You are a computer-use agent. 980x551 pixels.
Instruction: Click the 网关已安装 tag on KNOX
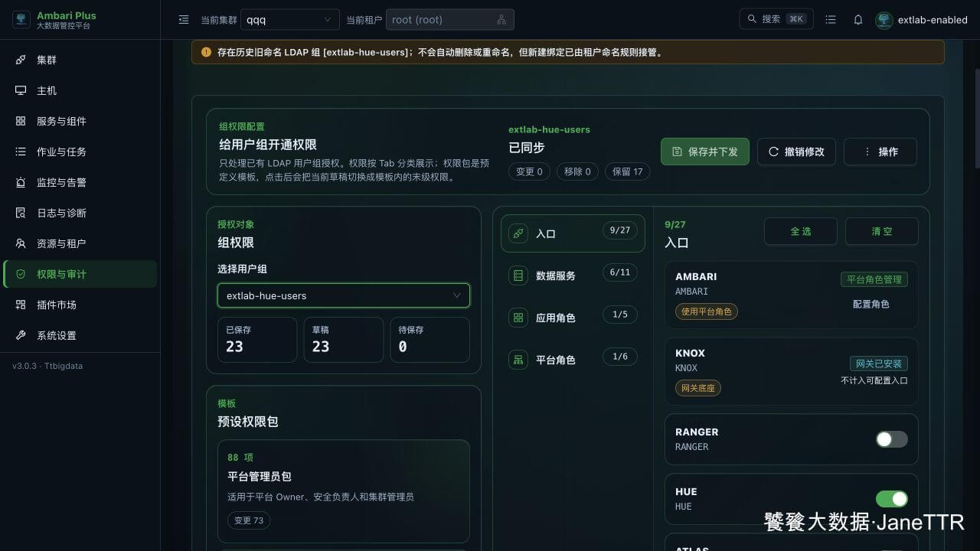tap(879, 364)
